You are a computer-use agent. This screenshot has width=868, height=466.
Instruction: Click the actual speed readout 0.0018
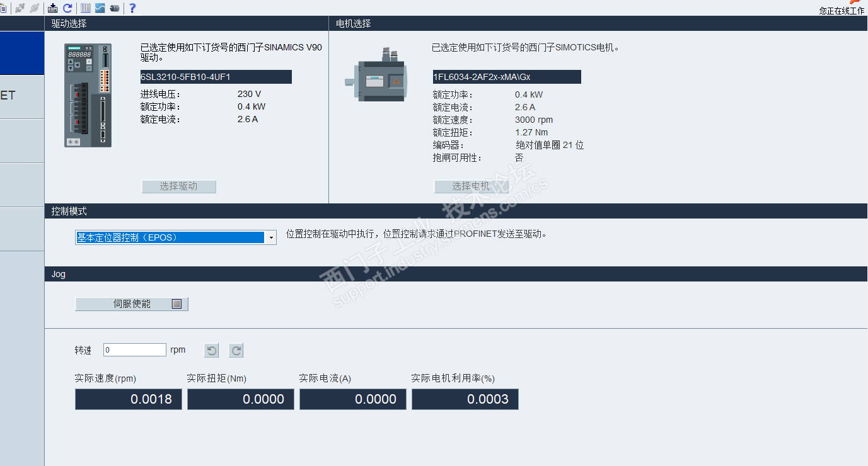[x=129, y=399]
